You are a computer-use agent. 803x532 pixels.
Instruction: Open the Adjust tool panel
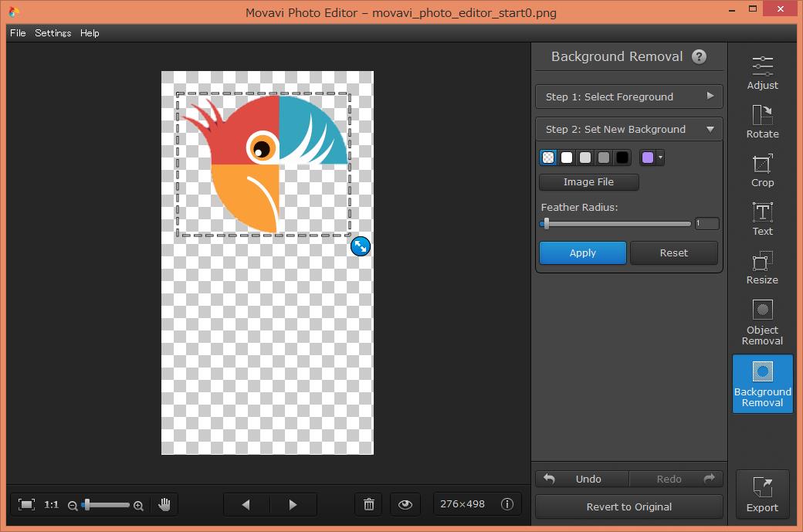(x=762, y=73)
